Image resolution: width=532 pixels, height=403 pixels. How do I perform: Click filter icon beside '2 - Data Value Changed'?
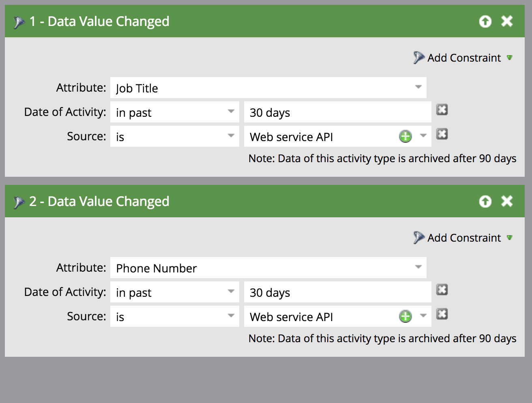pyautogui.click(x=19, y=202)
